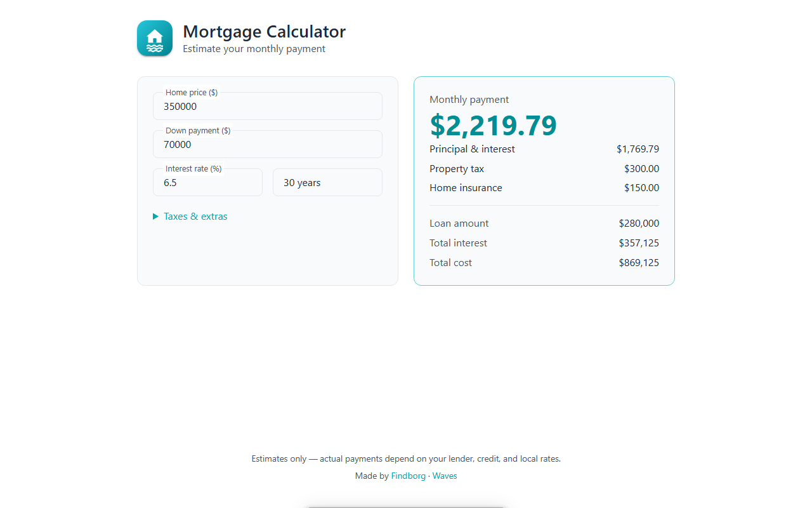
Task: Click the Total cost value $869,125
Action: tap(639, 263)
